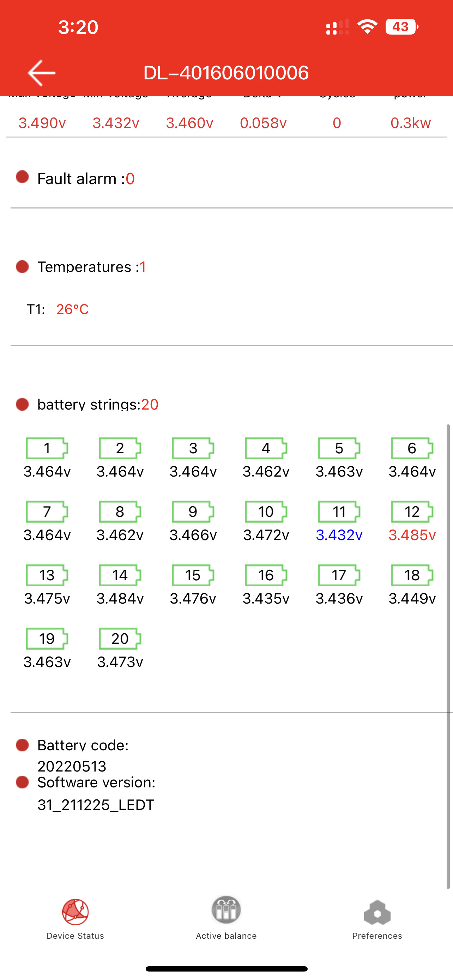This screenshot has height=980, width=453.
Task: Tap battery cell 6 icon
Action: point(412,448)
